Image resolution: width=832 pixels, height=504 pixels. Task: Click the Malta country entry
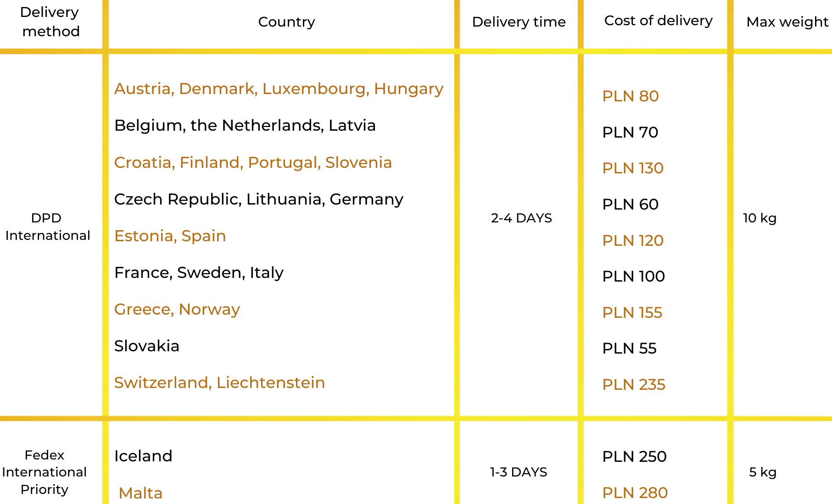click(x=140, y=493)
